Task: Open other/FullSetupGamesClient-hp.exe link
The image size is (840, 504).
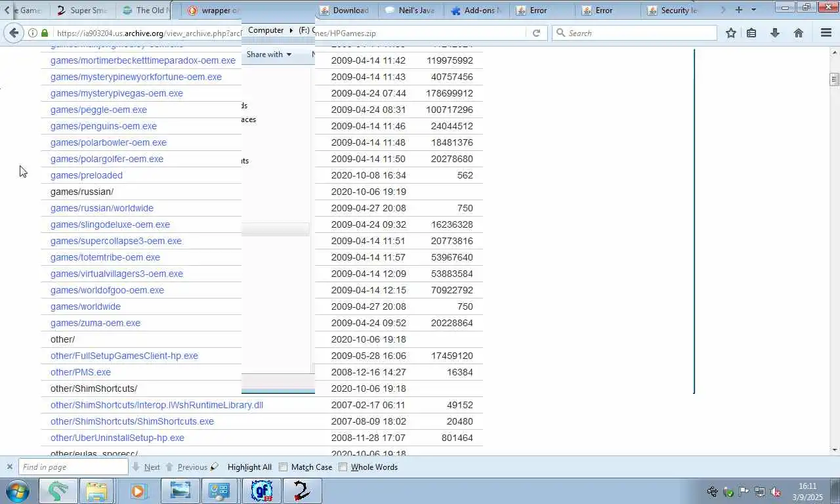Action: (124, 356)
